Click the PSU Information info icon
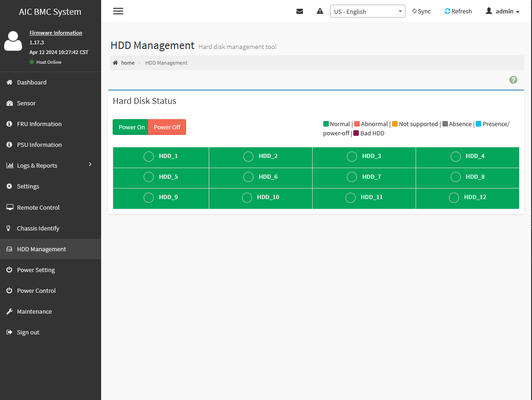Image resolution: width=532 pixels, height=400 pixels. click(x=9, y=145)
